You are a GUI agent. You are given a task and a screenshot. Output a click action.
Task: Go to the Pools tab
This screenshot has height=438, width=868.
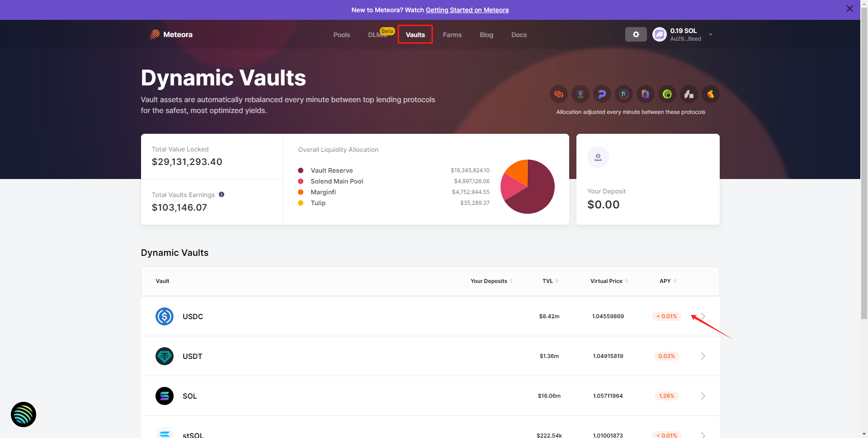pyautogui.click(x=342, y=35)
